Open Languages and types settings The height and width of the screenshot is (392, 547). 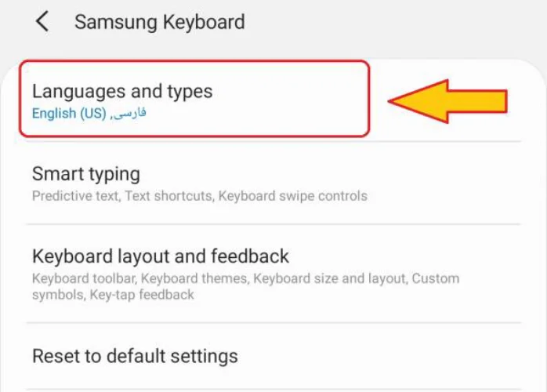(194, 100)
